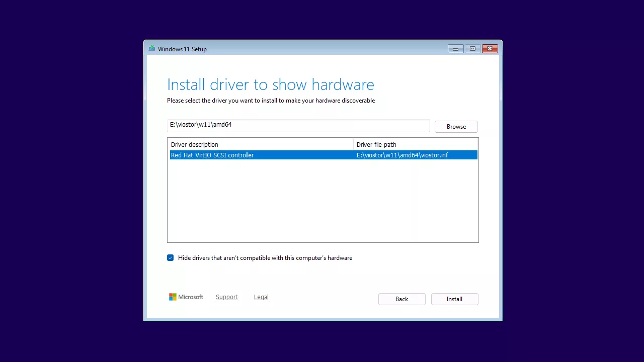Click the checkbox label about incompatible drivers

265,258
